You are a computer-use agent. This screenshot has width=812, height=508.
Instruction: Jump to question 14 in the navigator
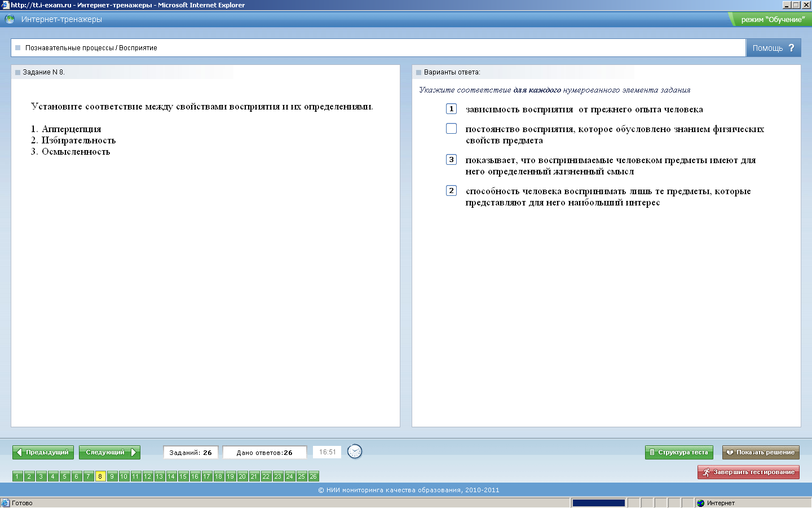point(171,476)
